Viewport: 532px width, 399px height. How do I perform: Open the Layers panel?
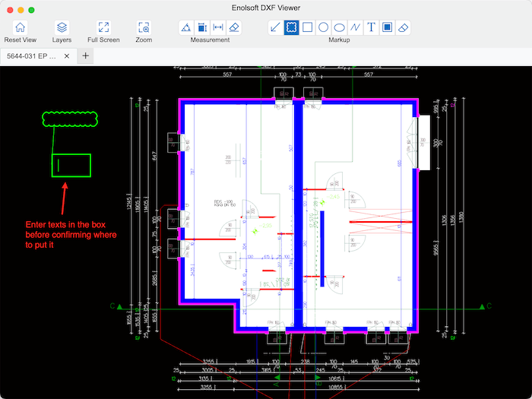tap(62, 27)
